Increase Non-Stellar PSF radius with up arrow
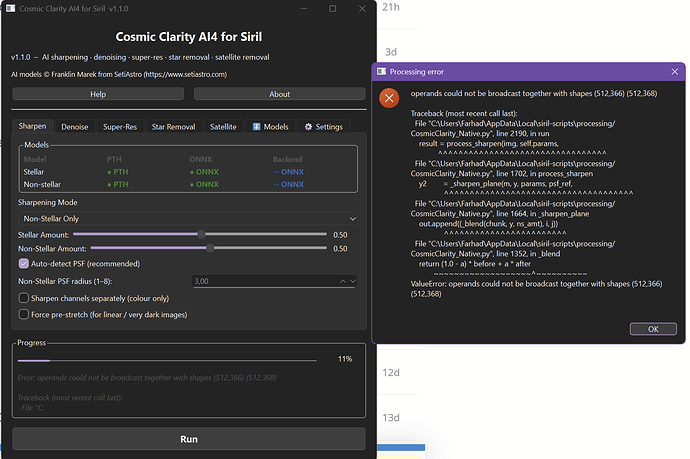Image resolution: width=690 pixels, height=459 pixels. coord(342,281)
